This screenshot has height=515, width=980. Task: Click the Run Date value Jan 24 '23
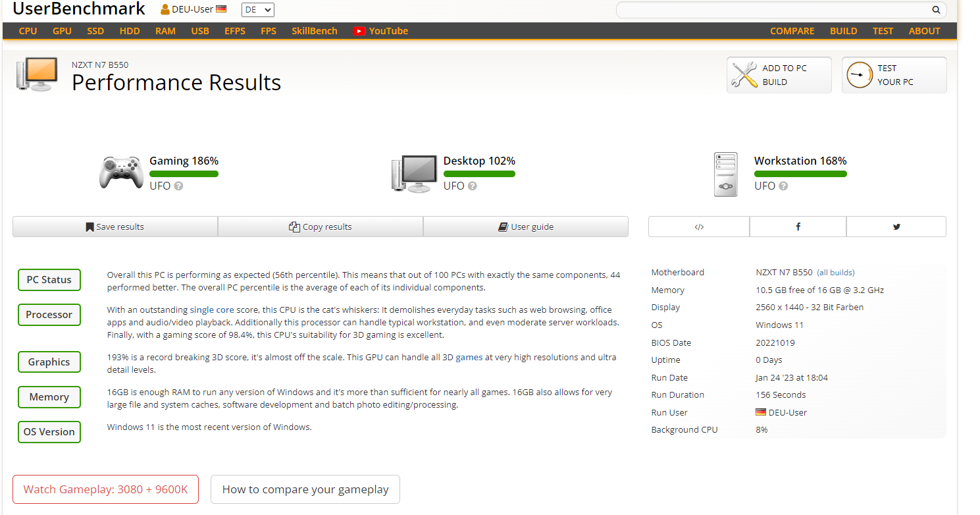pos(792,378)
